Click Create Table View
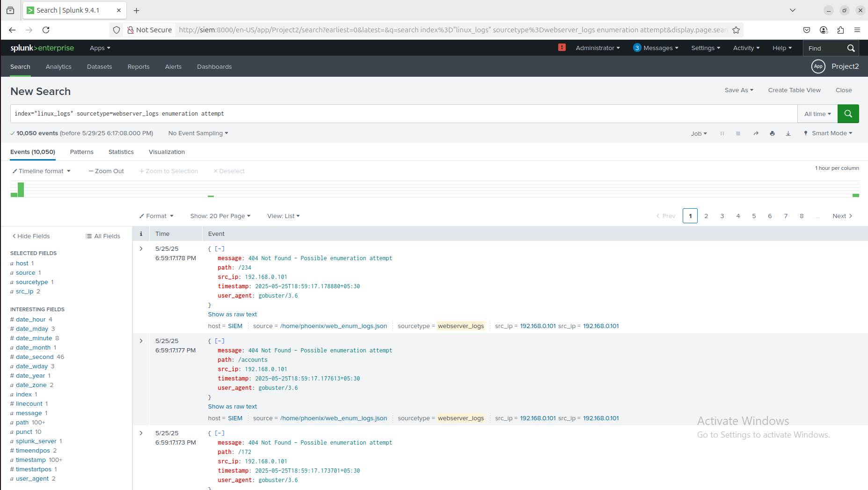This screenshot has height=490, width=868. click(x=795, y=90)
